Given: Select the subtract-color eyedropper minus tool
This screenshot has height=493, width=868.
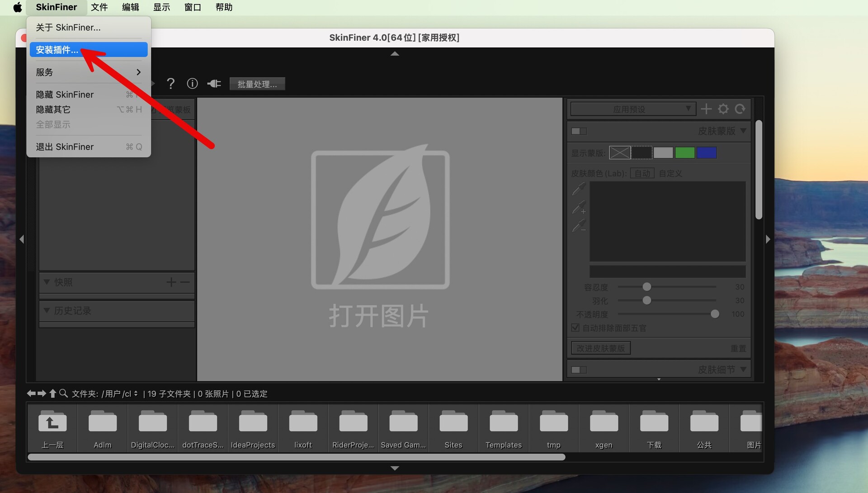Looking at the screenshot, I should pyautogui.click(x=579, y=225).
